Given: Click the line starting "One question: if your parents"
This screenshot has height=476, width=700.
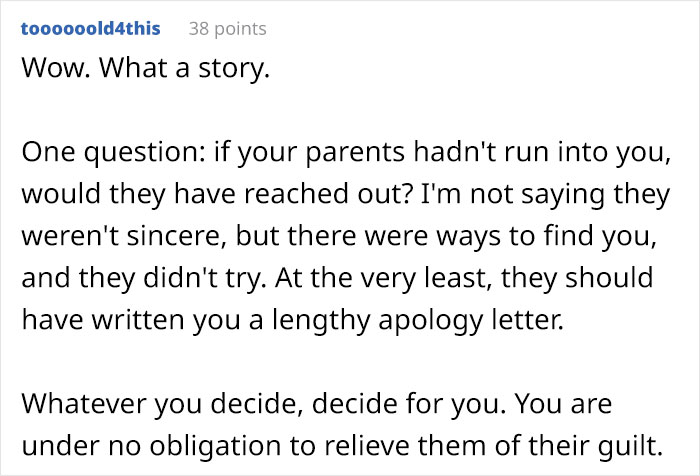Looking at the screenshot, I should click(340, 152).
